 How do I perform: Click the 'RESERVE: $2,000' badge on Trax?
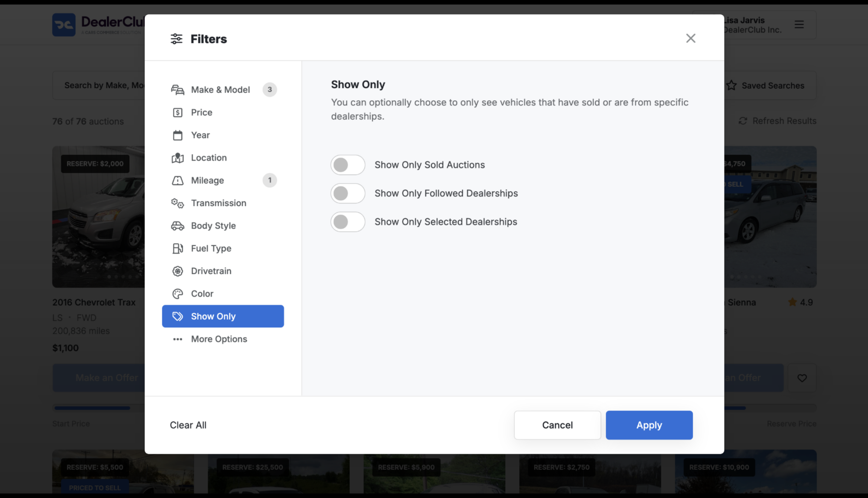click(x=95, y=164)
